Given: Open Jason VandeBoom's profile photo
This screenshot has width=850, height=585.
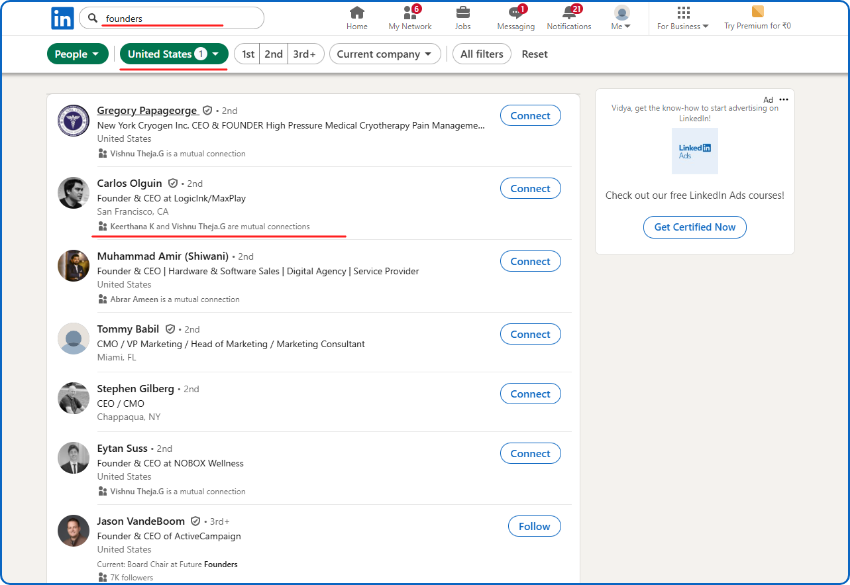Looking at the screenshot, I should tap(73, 531).
